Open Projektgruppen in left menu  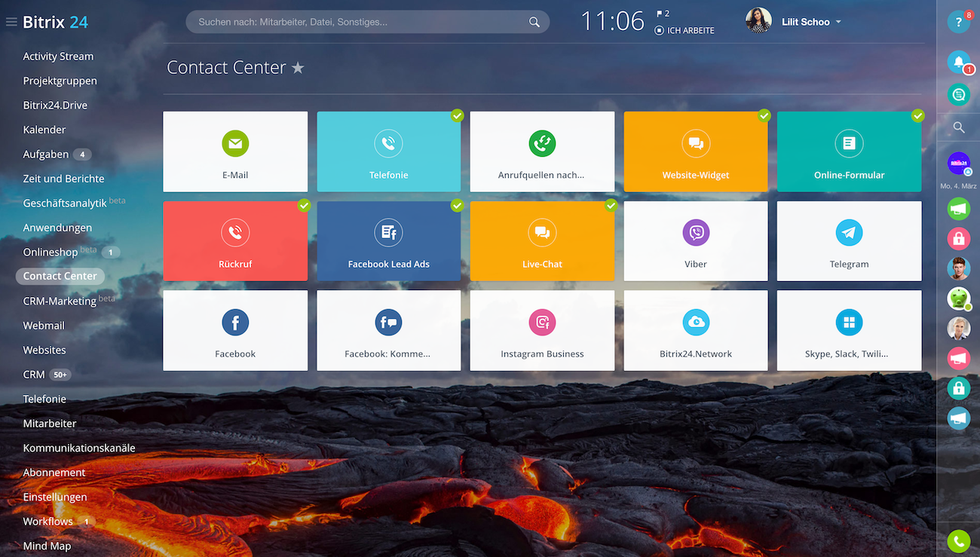point(60,81)
